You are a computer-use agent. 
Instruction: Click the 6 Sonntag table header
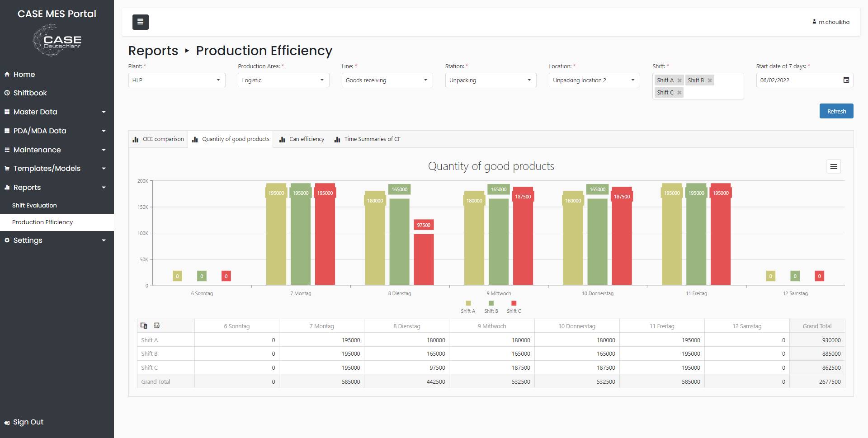[x=237, y=326]
